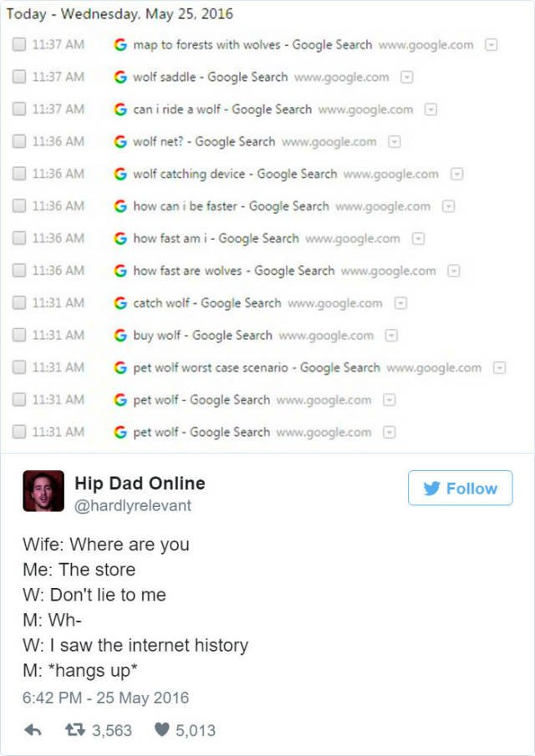
Task: Click the Hip Dad Online profile picture
Action: [x=43, y=491]
